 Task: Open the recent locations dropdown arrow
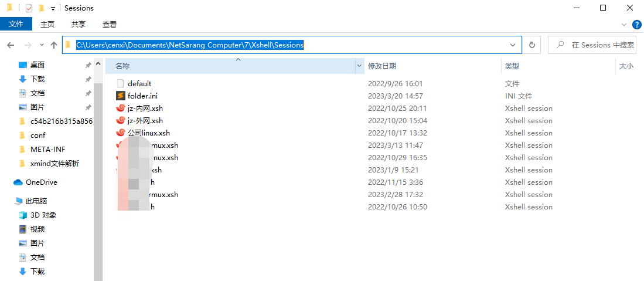tap(42, 45)
